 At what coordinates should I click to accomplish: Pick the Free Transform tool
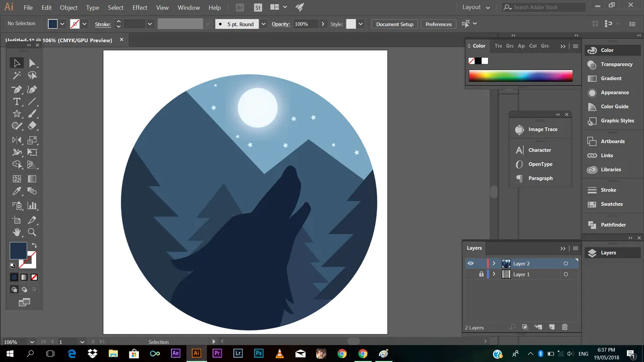click(x=32, y=152)
